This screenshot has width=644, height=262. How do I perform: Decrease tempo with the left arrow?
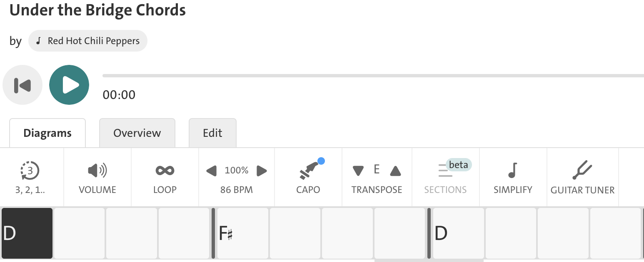212,171
